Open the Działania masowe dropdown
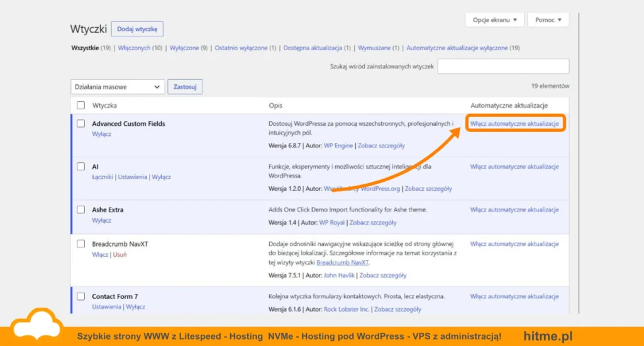Viewport: 644px width, 346px height. coord(118,87)
